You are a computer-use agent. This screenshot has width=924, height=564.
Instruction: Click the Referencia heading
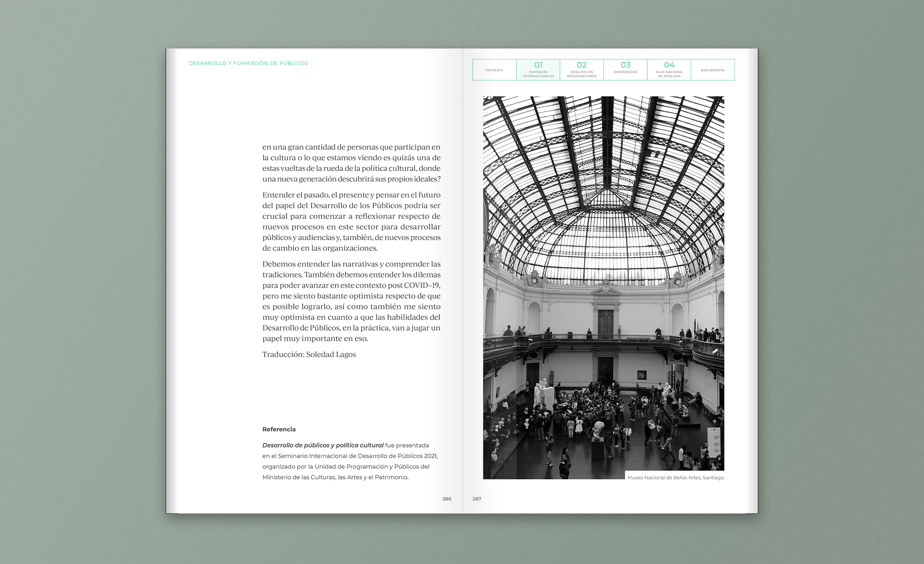coord(279,429)
